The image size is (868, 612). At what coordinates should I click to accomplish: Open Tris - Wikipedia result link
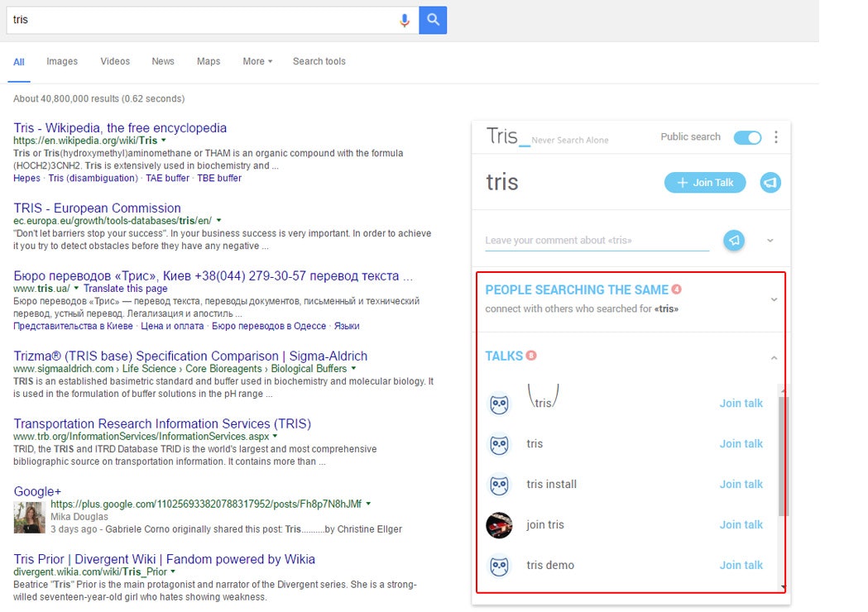(120, 128)
